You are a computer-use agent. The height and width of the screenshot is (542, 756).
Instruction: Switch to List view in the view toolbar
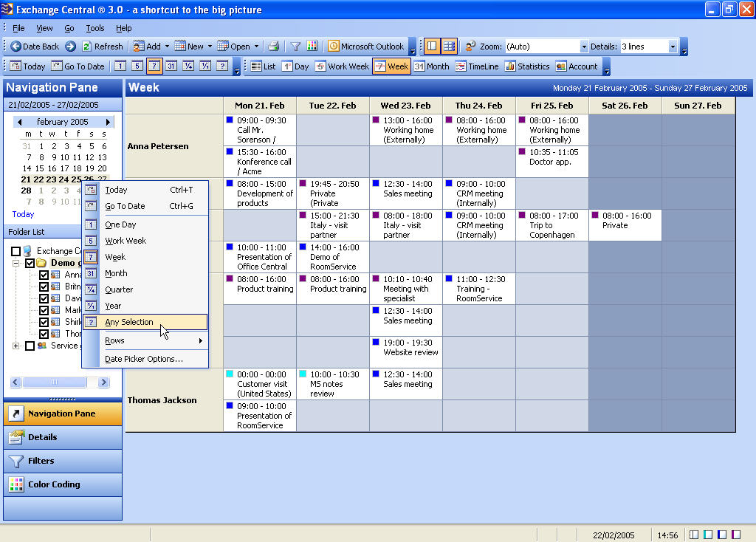tap(264, 66)
